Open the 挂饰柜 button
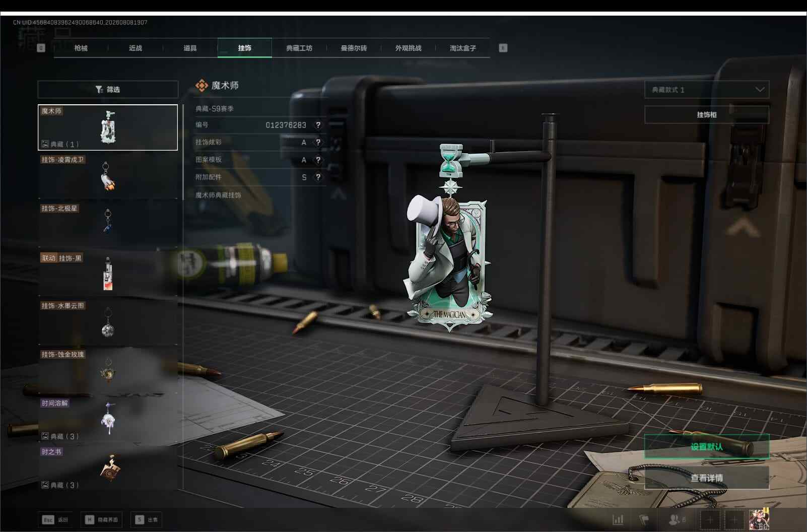This screenshot has width=807, height=532. 707,115
